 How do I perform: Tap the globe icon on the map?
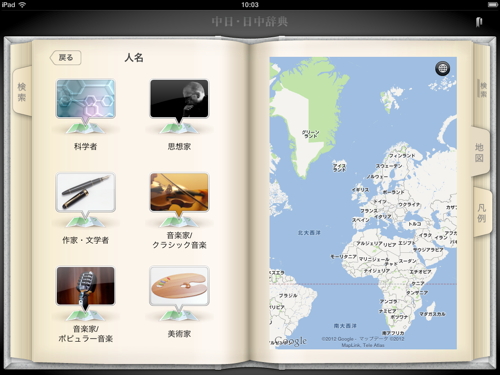(x=442, y=68)
